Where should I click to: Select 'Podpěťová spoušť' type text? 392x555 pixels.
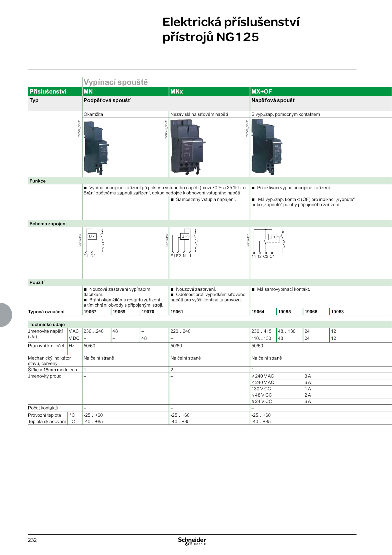coord(107,100)
